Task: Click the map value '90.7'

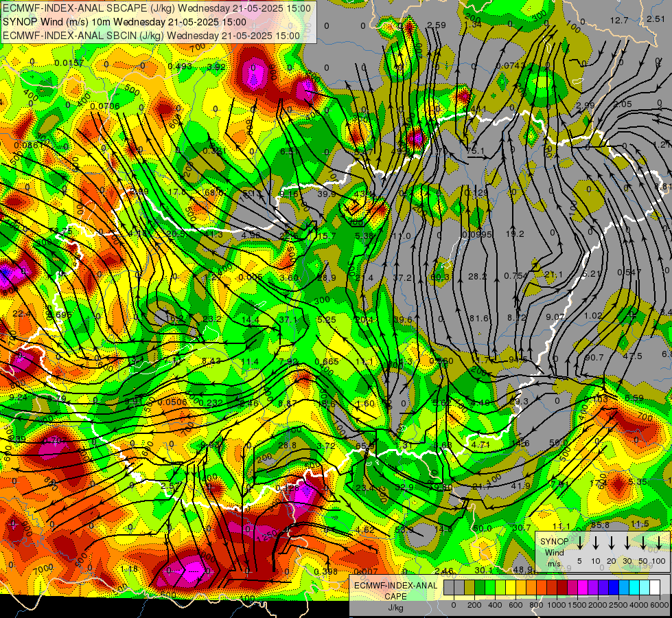Action: point(594,357)
